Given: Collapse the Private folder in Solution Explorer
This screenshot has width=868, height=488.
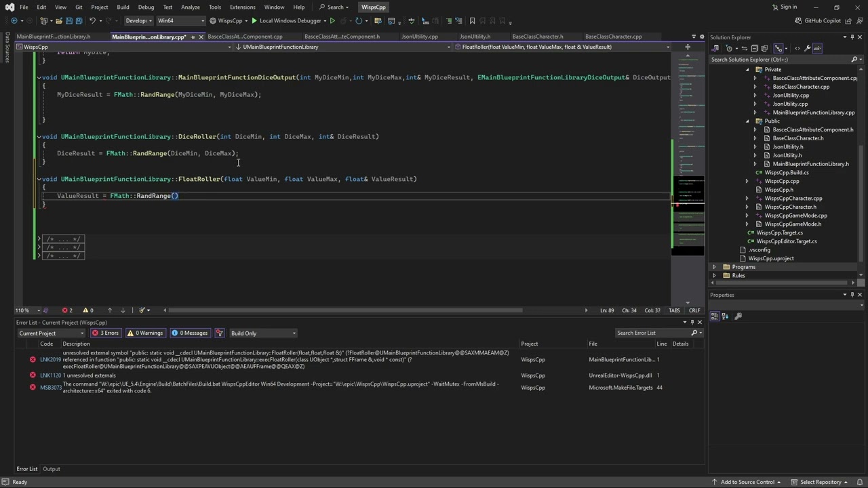Looking at the screenshot, I should (747, 70).
